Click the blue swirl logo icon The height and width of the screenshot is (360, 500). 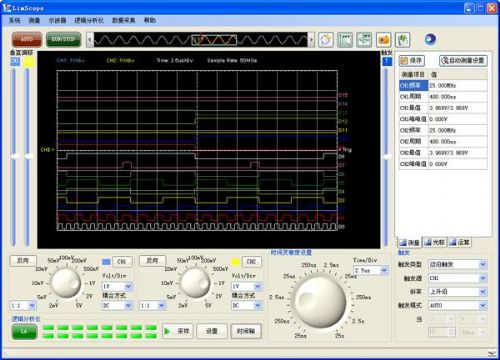click(x=430, y=39)
